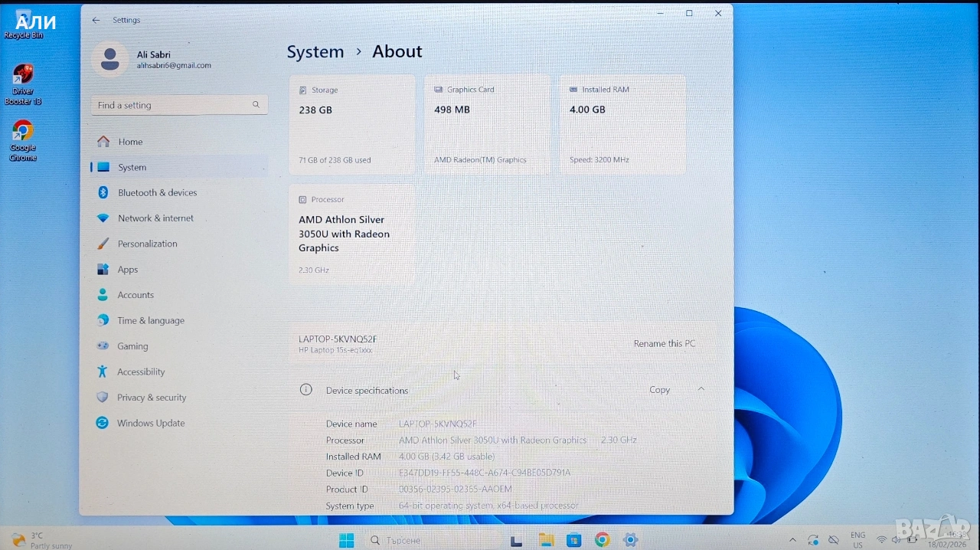Viewport: 980px width, 550px height.
Task: Click the System breadcrumb link
Action: (x=315, y=52)
